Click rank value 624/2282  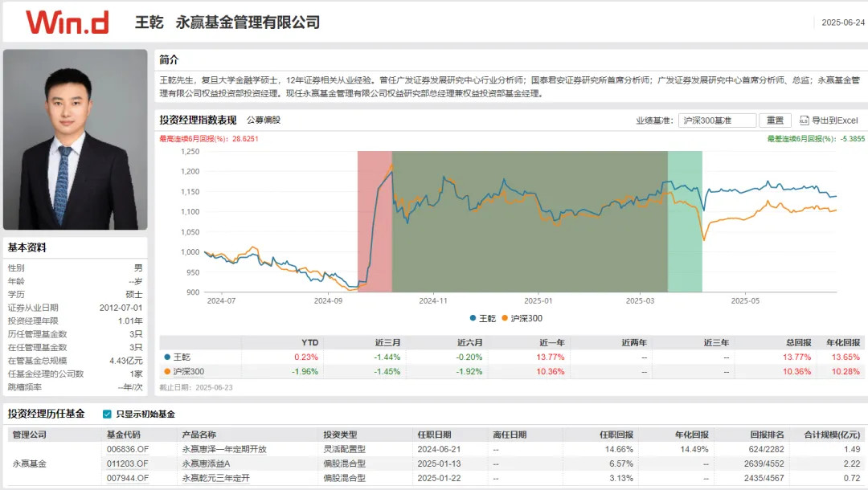tap(766, 449)
